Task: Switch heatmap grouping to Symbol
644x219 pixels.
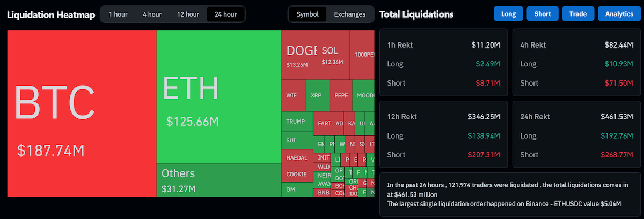Action: [308, 14]
